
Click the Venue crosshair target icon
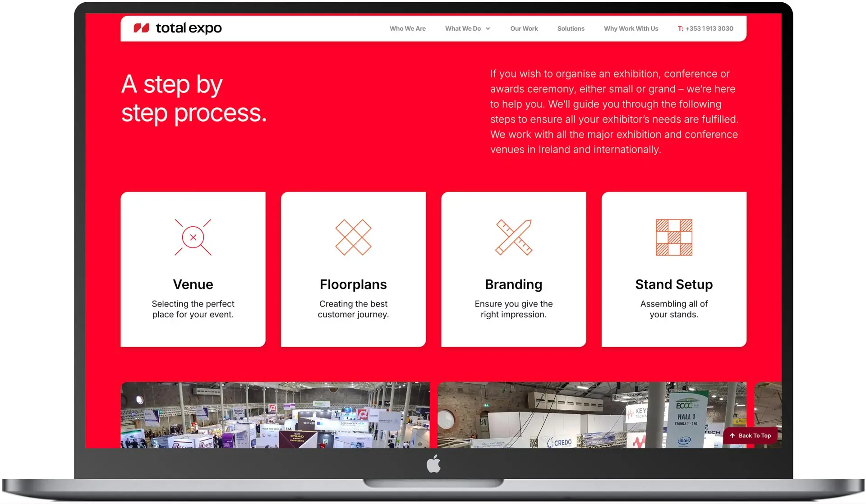click(x=193, y=238)
